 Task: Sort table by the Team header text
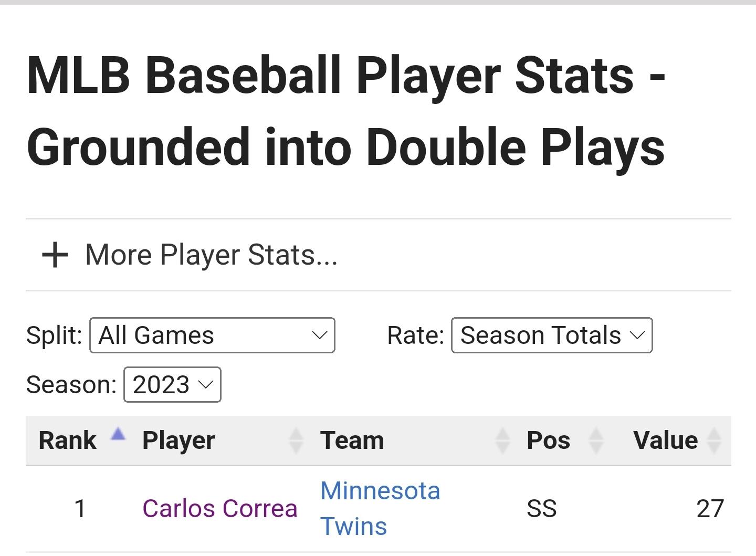coord(352,440)
